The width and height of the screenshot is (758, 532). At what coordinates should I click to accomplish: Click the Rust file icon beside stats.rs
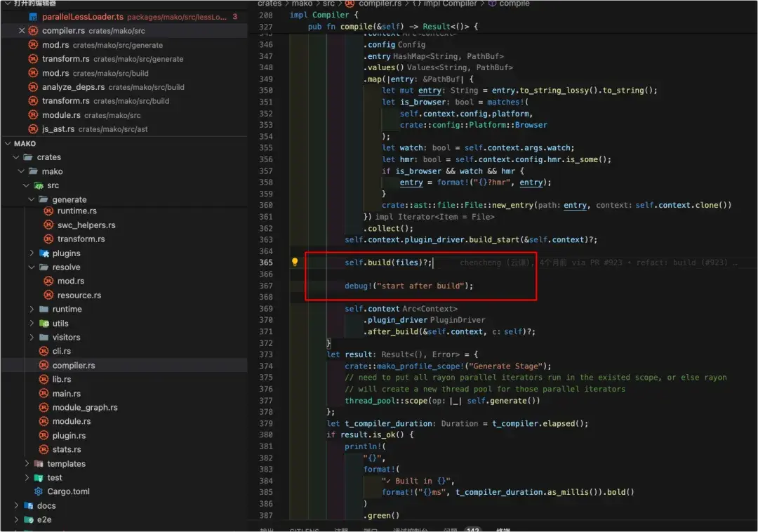click(x=44, y=449)
